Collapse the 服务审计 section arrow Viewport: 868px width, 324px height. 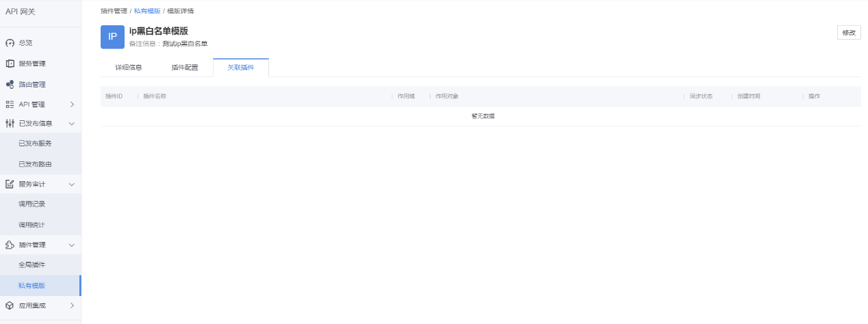click(x=72, y=184)
